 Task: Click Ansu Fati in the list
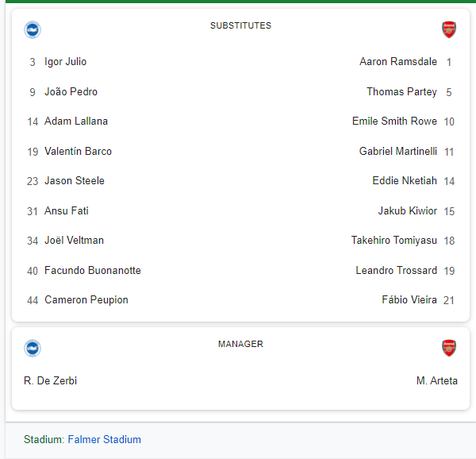point(67,210)
